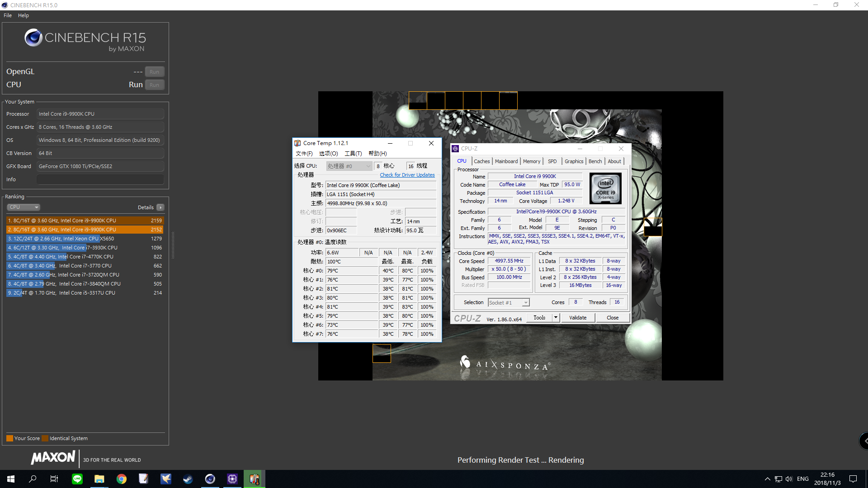Open the blue bird app on taskbar
The image size is (868, 488).
[166, 479]
